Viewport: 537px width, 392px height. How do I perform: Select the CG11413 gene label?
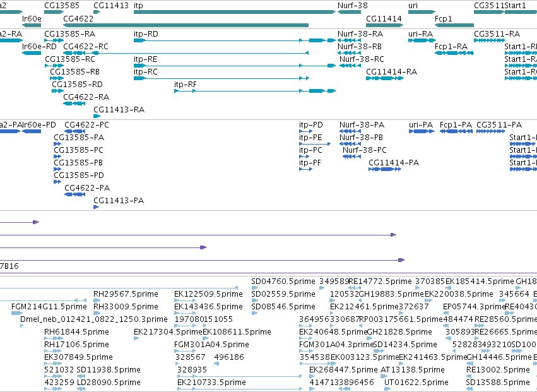(111, 6)
